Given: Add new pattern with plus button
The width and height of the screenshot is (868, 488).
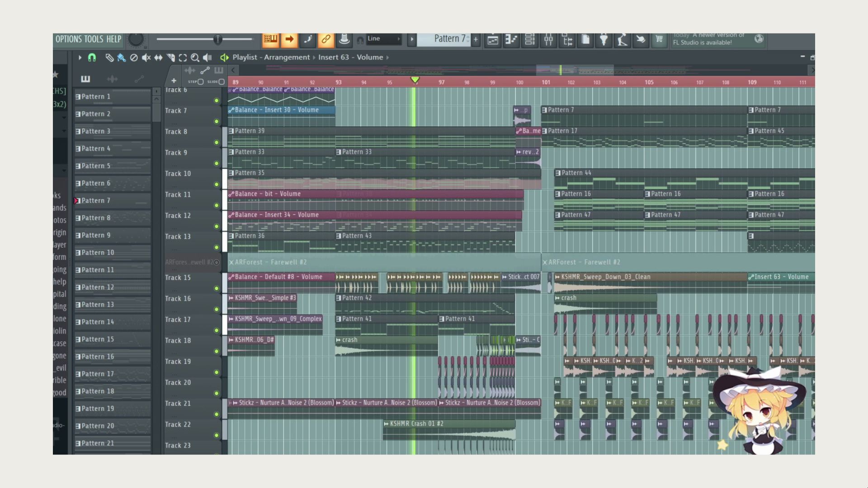Looking at the screenshot, I should point(476,39).
